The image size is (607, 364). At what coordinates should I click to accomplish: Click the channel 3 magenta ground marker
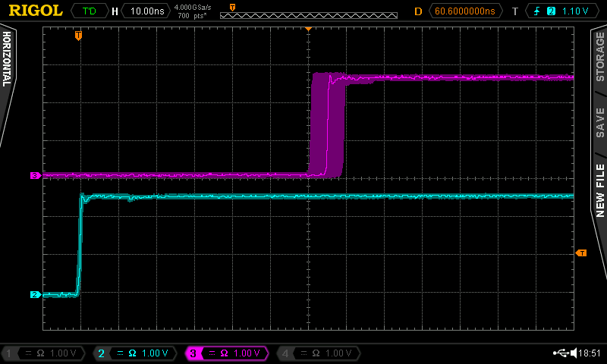click(x=35, y=175)
